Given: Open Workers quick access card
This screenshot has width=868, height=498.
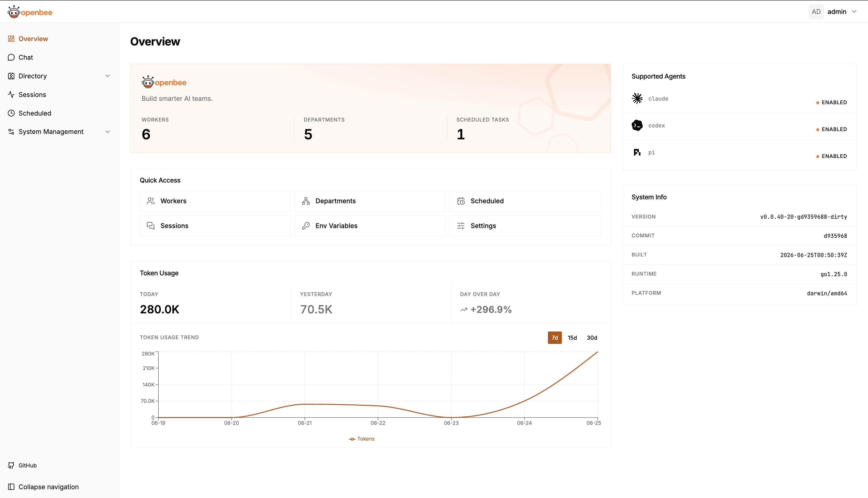Looking at the screenshot, I should click(215, 201).
